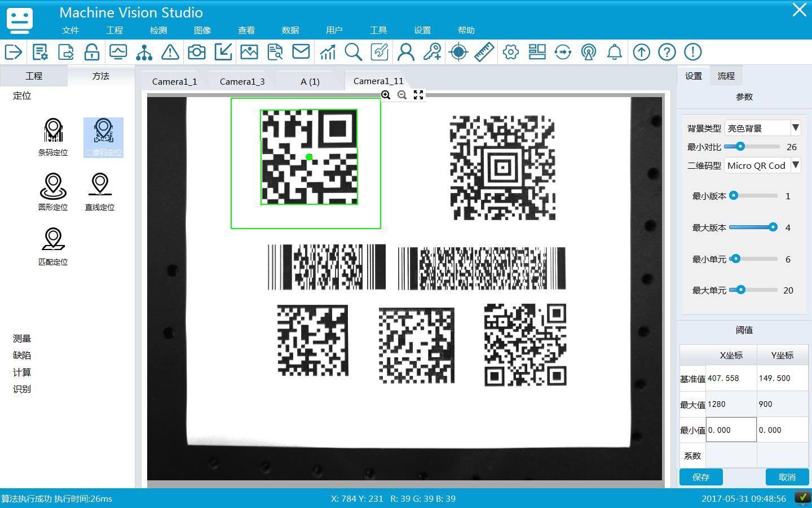Click the user profile toolbar icon
This screenshot has width=812, height=508.
(406, 52)
